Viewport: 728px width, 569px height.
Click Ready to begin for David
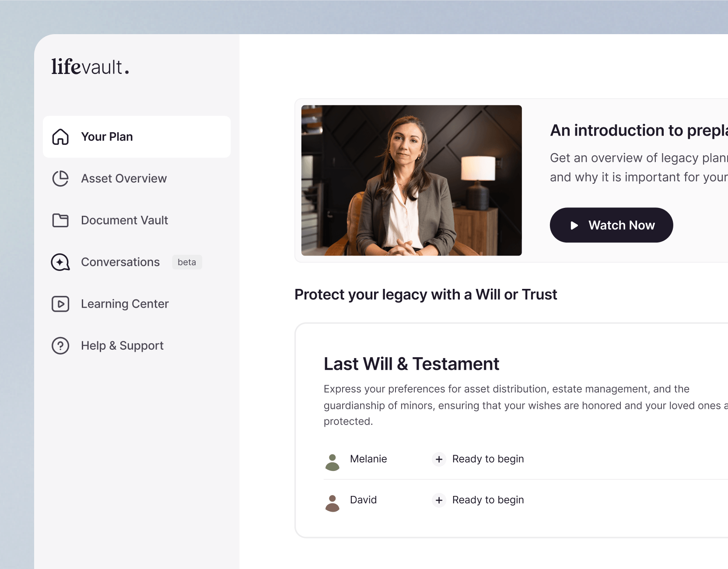pos(488,500)
